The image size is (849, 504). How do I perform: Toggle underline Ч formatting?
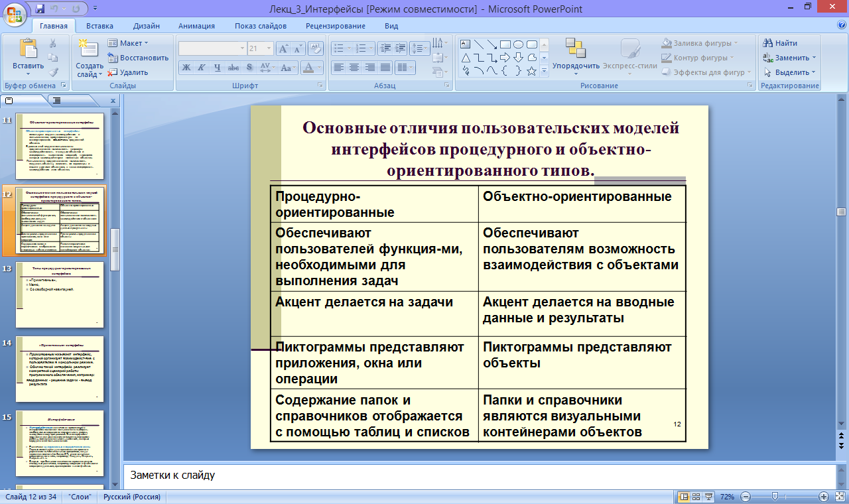pos(218,67)
